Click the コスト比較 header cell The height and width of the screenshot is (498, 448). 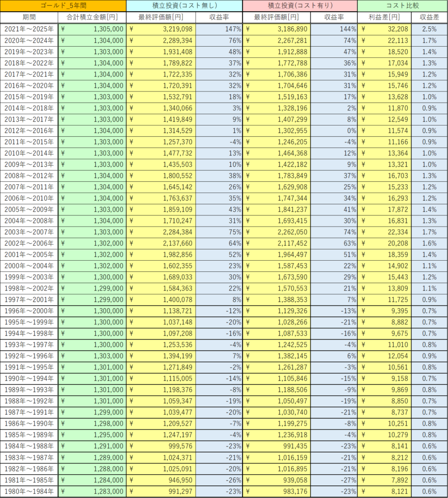click(x=402, y=6)
